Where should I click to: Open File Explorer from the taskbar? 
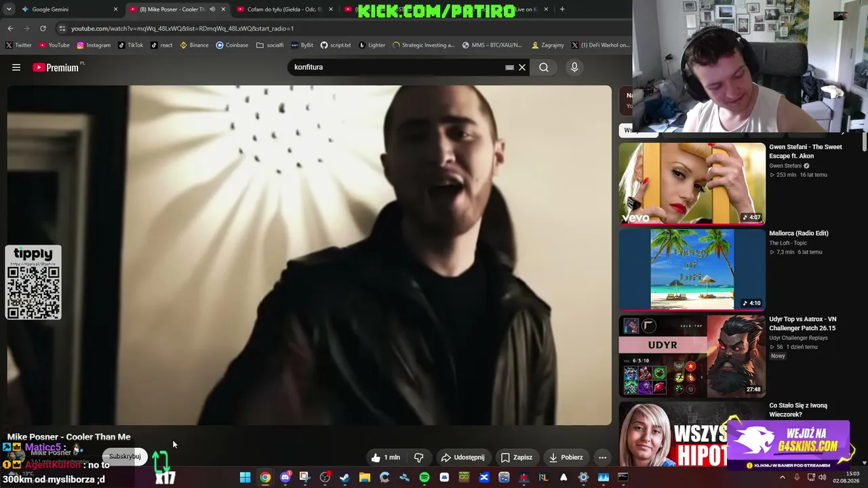pos(364,477)
